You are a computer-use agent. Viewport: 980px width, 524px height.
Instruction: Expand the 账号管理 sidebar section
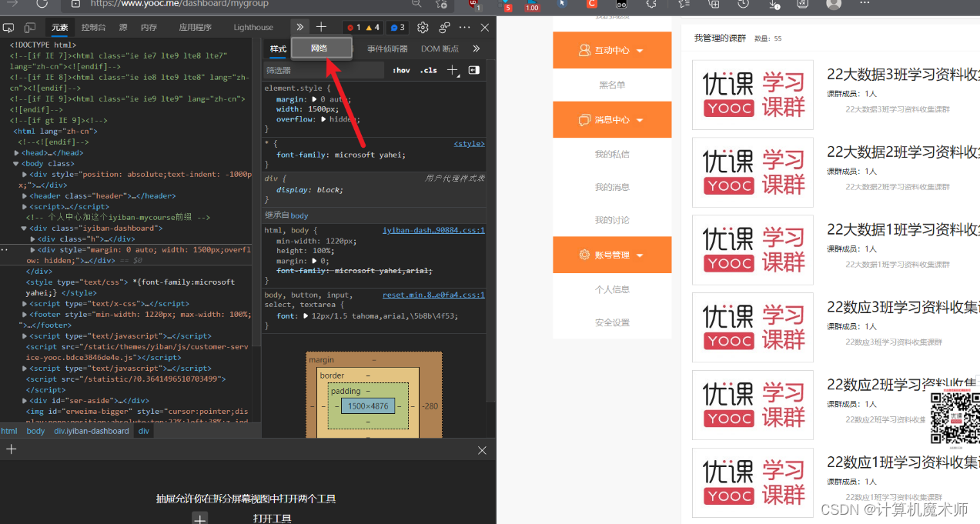pos(612,255)
